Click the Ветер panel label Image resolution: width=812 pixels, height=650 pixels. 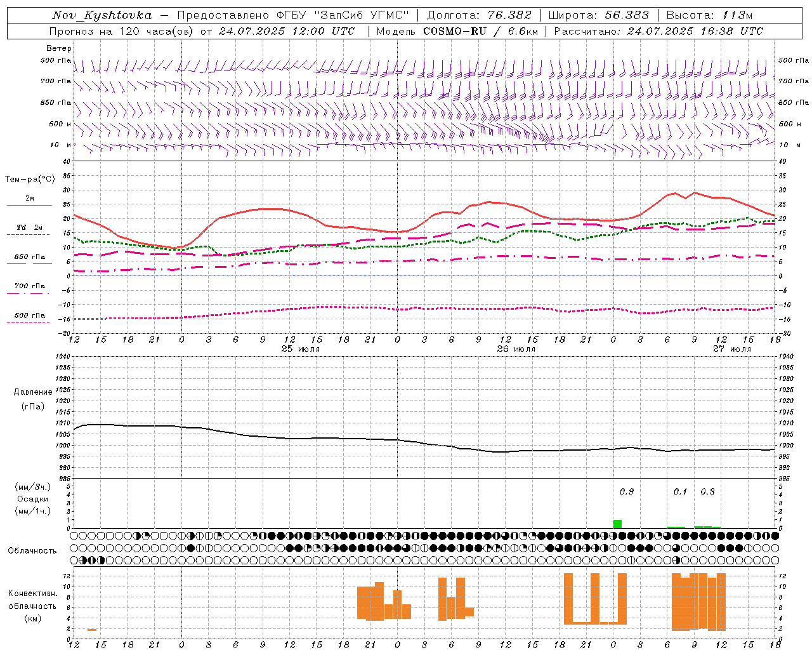58,48
